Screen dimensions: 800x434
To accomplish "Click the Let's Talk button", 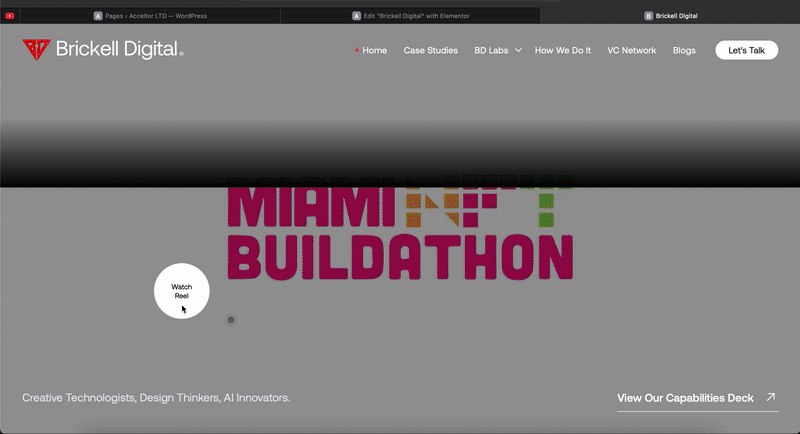I will 746,50.
